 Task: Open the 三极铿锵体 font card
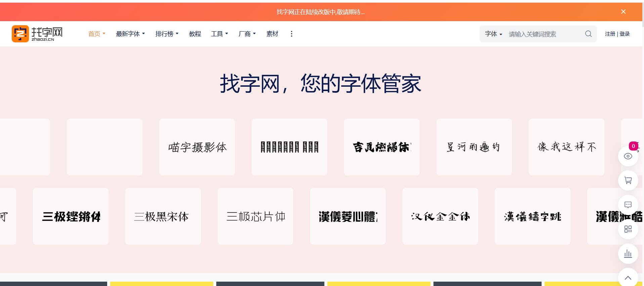[71, 216]
